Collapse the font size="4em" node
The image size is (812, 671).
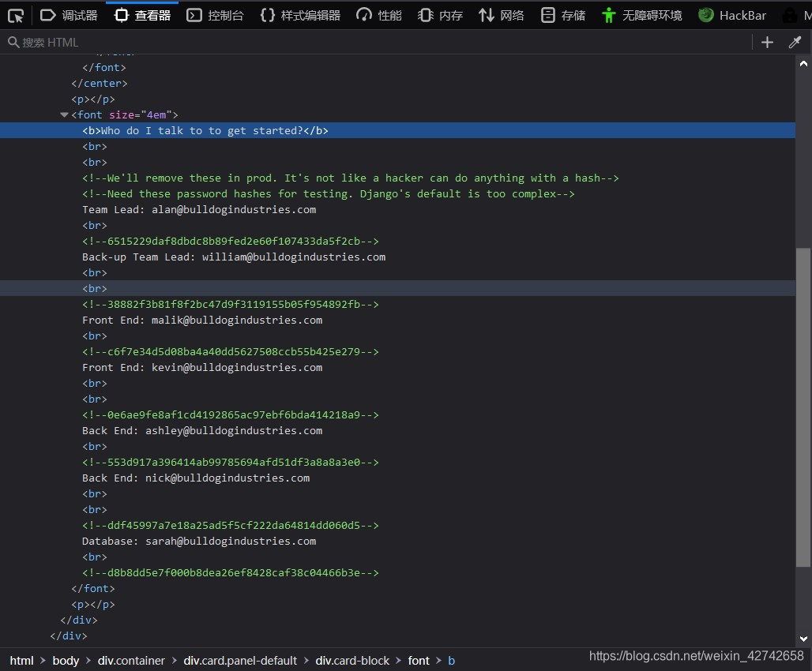pos(64,115)
